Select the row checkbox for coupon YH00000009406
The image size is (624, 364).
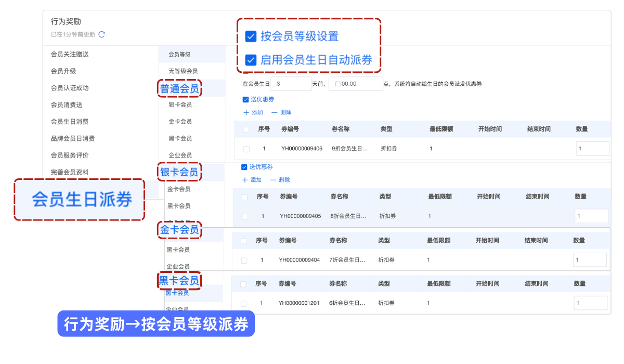point(246,149)
